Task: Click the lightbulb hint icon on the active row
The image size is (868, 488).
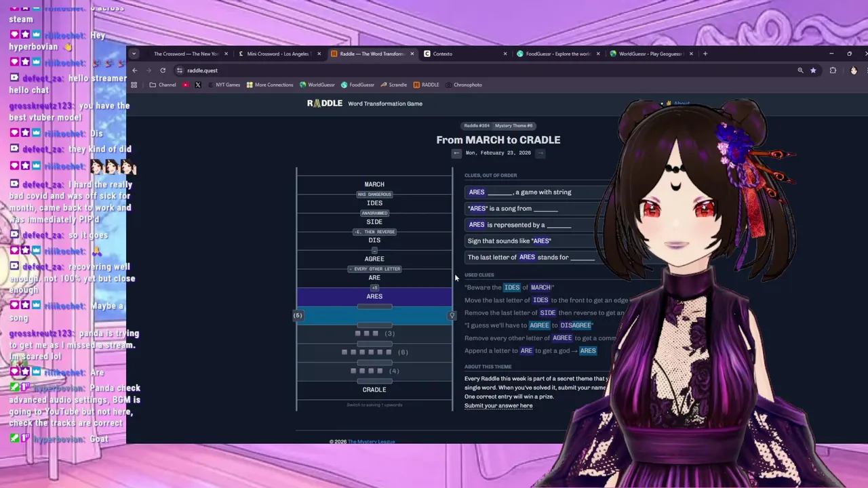Action: click(452, 316)
